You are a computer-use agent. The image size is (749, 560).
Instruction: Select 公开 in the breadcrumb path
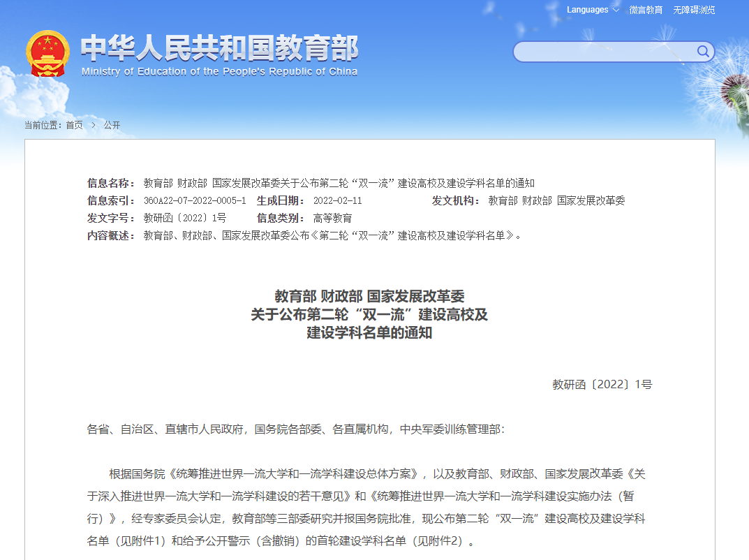pyautogui.click(x=112, y=126)
